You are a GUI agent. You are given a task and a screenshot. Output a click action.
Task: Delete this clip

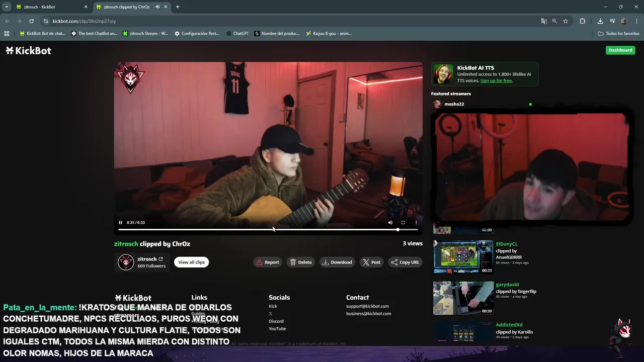(301, 262)
